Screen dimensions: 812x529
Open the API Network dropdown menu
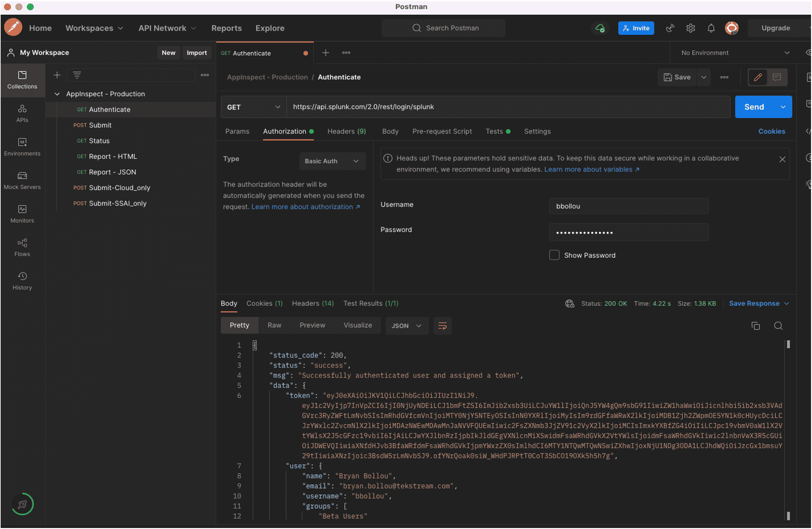pyautogui.click(x=167, y=28)
